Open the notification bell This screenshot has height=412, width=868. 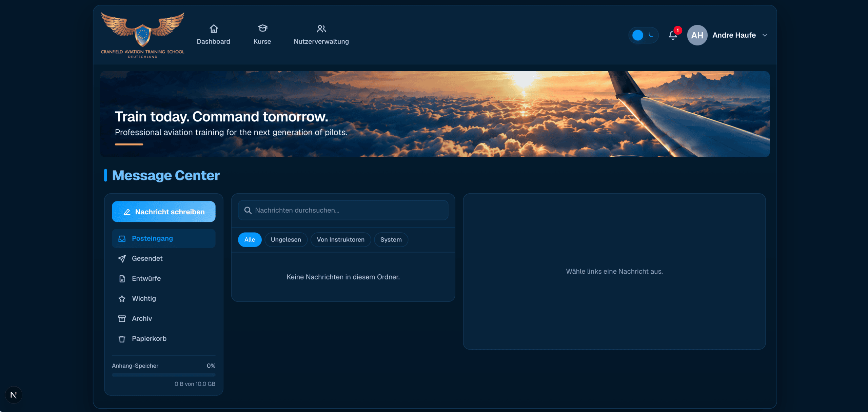coord(673,35)
